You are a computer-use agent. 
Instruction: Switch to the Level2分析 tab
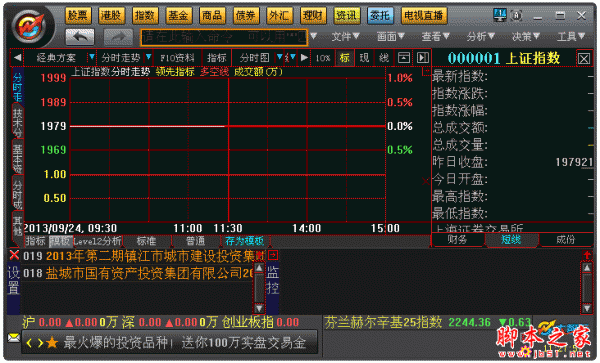pyautogui.click(x=98, y=241)
